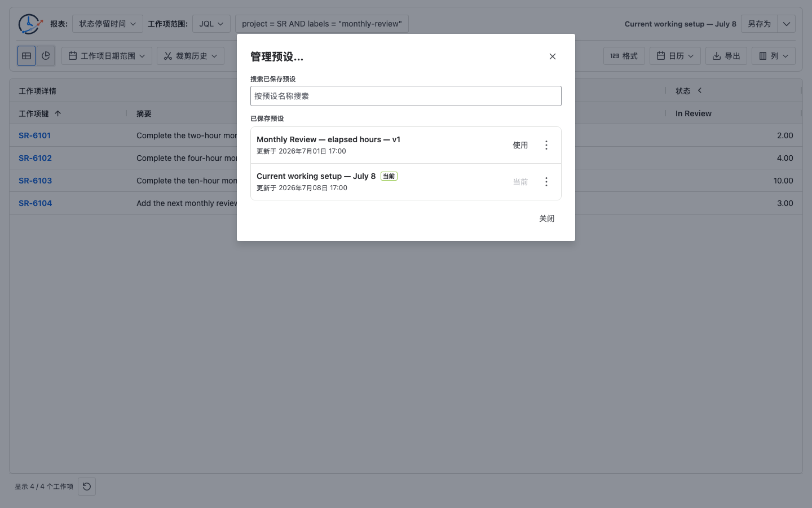Screen dimensions: 812x508
Task: Click the 显示 4 / 4 个工作项 status text
Action: (x=44, y=487)
